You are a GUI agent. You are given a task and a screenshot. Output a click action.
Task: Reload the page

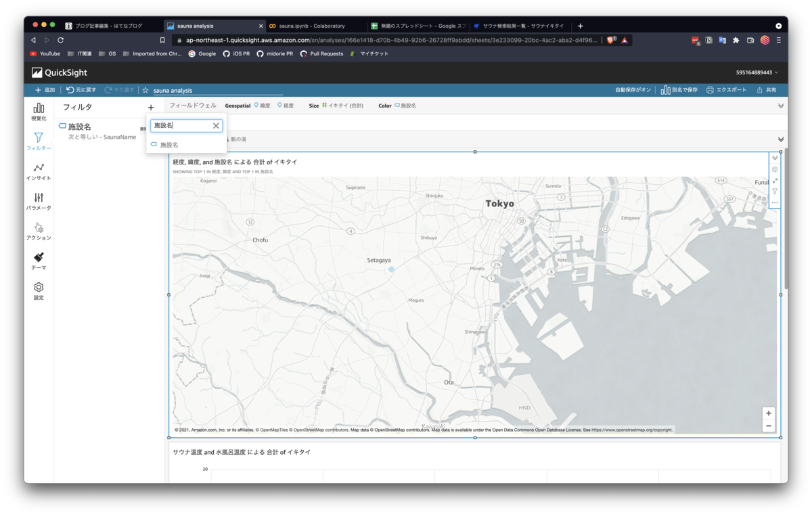coord(60,40)
